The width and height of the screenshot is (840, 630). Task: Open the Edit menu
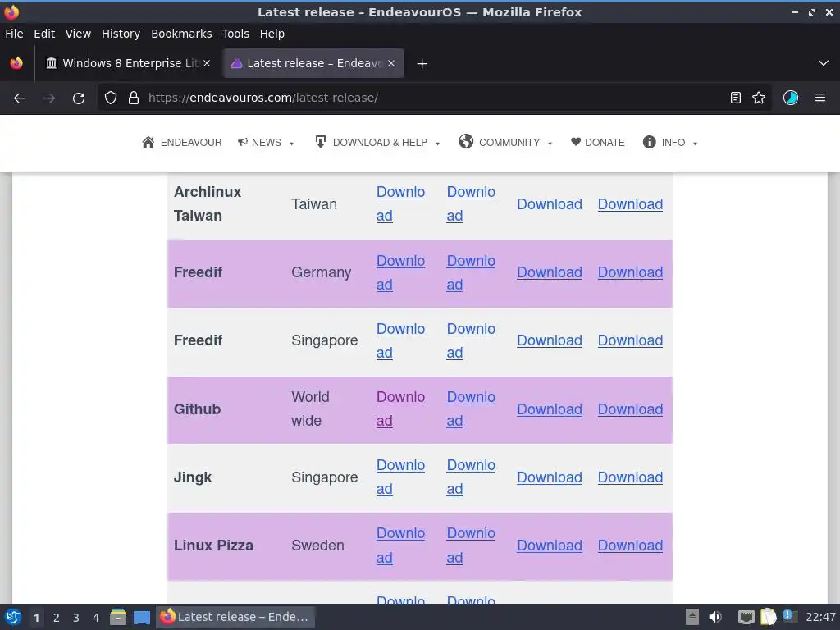point(44,34)
